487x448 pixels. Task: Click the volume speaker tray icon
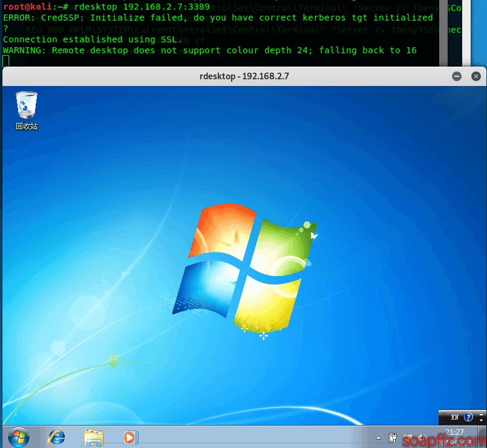(422, 438)
